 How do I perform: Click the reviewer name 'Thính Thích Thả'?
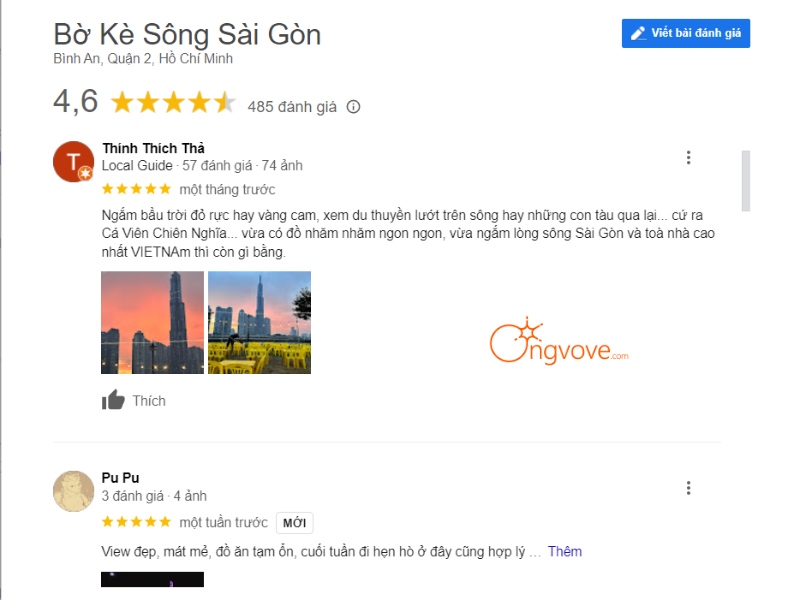153,148
